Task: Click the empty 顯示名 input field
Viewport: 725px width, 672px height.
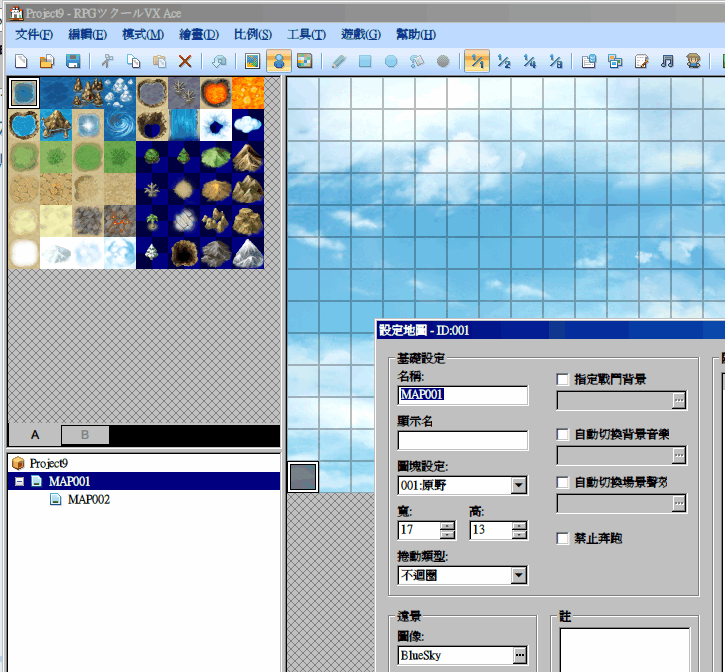Action: click(462, 440)
